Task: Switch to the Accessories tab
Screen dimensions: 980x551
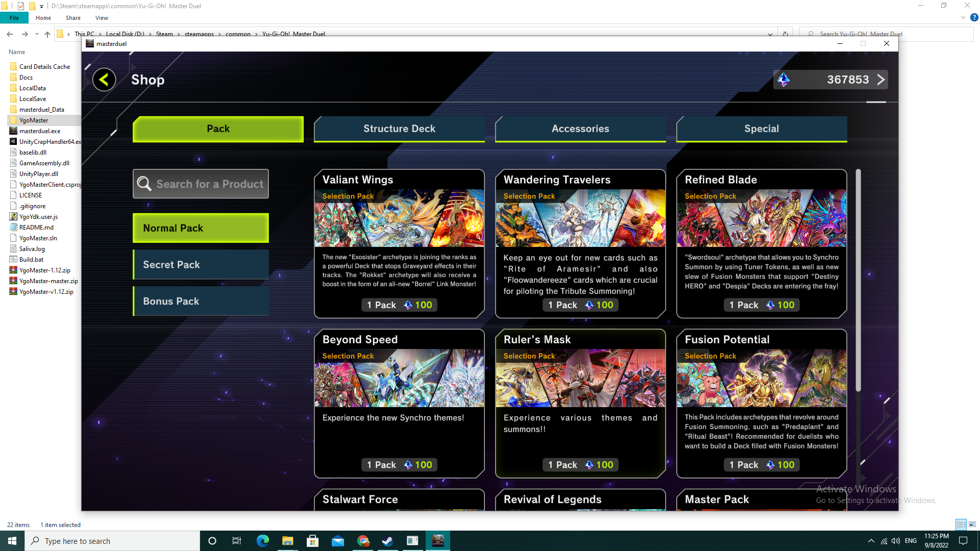Action: point(580,129)
